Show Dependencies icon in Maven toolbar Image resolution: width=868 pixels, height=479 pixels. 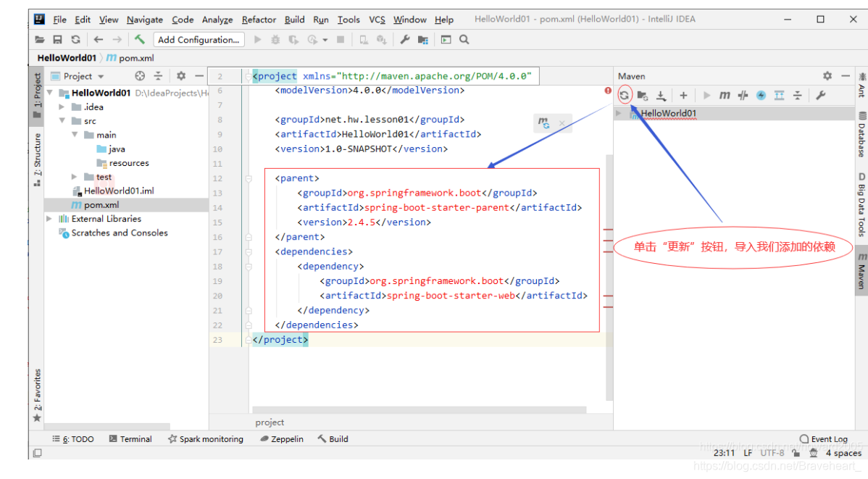pos(780,95)
